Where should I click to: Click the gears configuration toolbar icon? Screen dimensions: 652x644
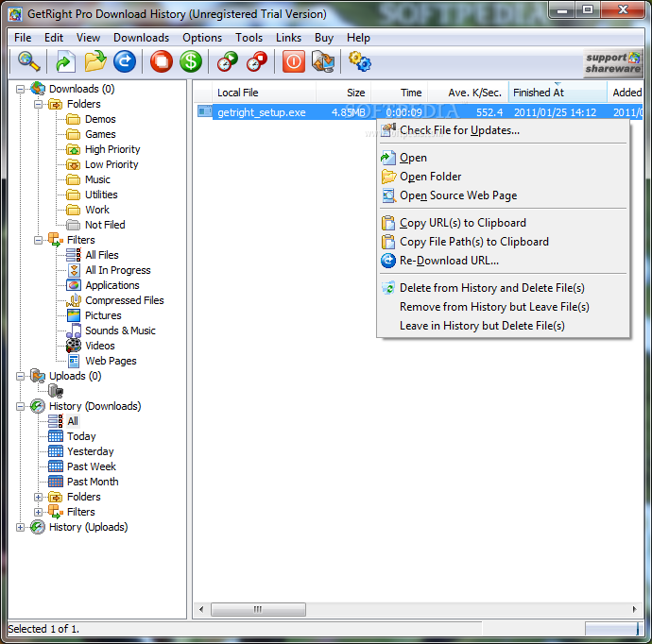point(360,61)
